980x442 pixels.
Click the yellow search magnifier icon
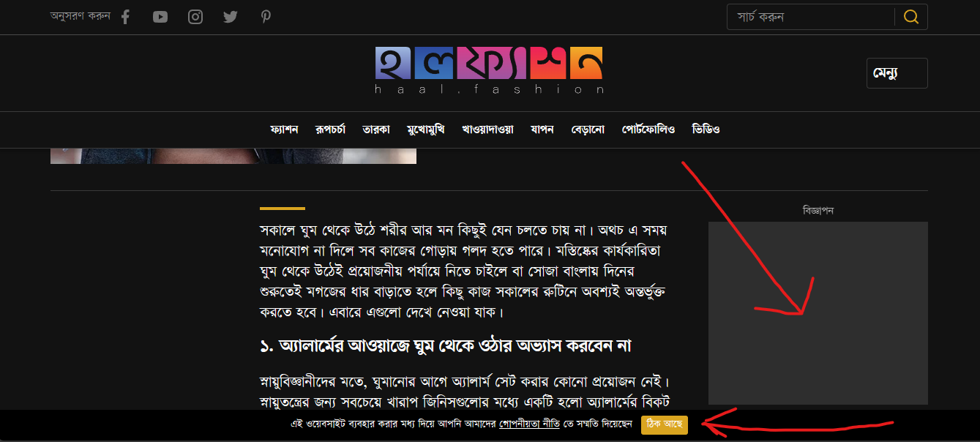click(x=911, y=17)
